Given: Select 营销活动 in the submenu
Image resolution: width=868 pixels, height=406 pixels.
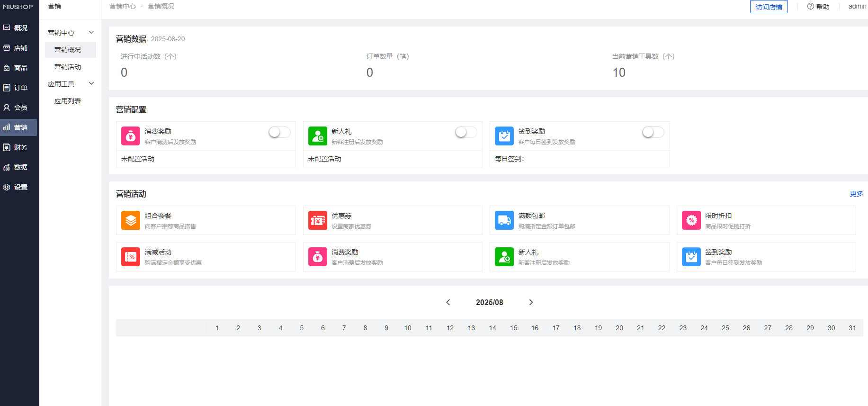Looking at the screenshot, I should point(68,67).
